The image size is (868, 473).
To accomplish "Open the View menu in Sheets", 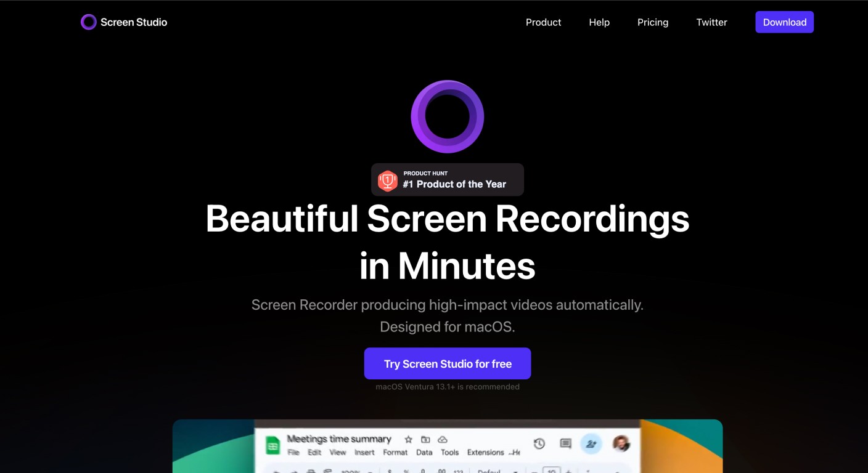I will tap(338, 452).
